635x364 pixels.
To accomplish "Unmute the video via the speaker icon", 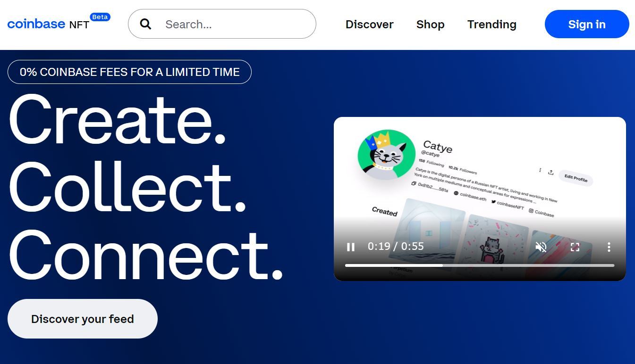I will pos(541,247).
